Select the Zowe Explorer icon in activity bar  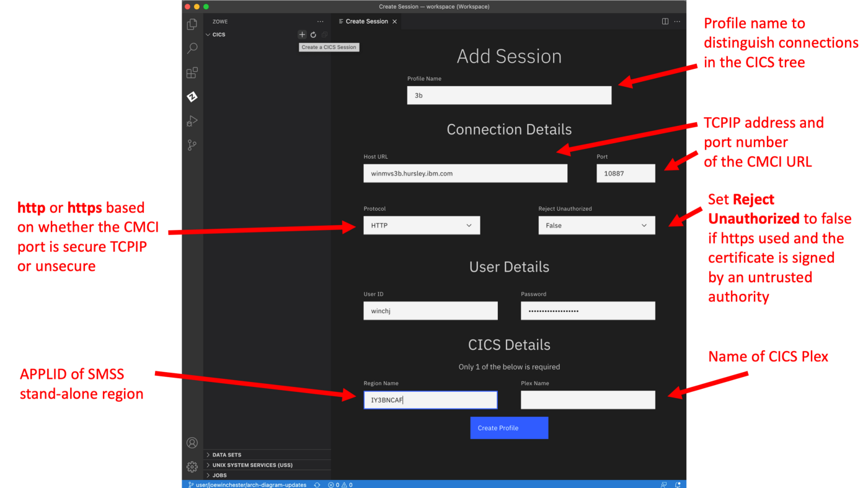192,97
